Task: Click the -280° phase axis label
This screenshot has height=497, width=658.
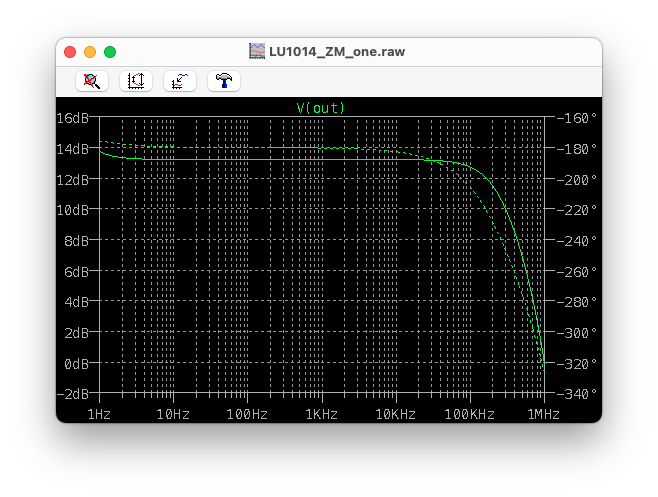Action: tap(577, 302)
